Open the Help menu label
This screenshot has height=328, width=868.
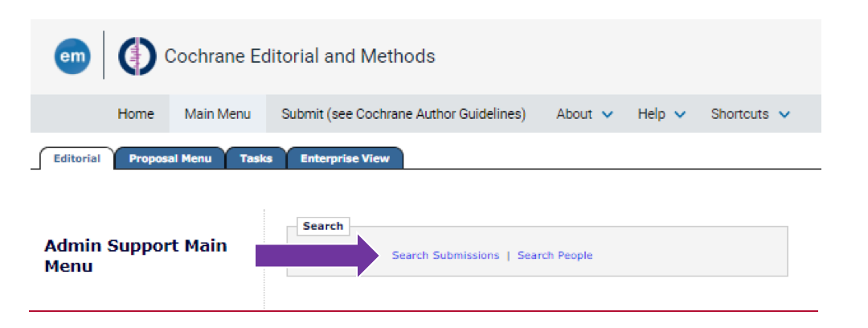coord(651,114)
